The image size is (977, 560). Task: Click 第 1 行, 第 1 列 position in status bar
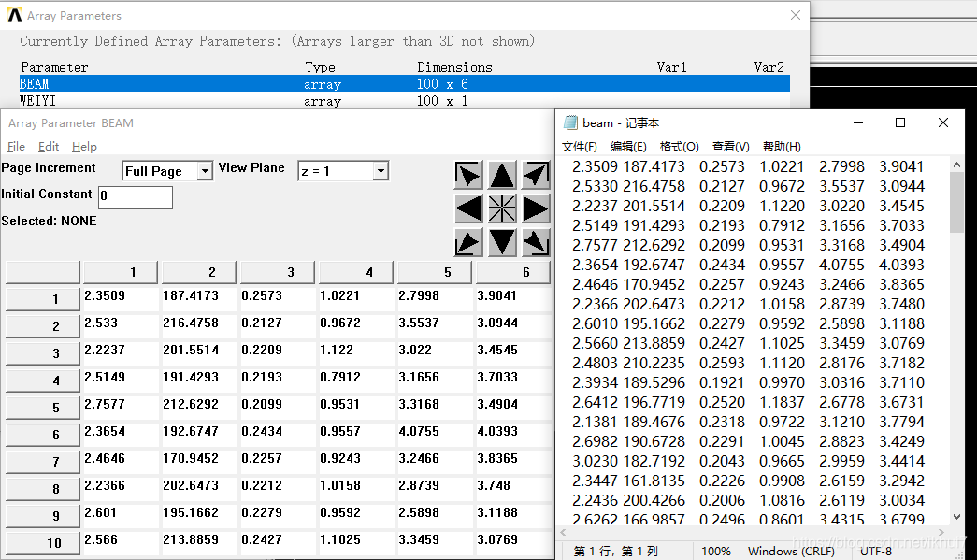coord(615,552)
